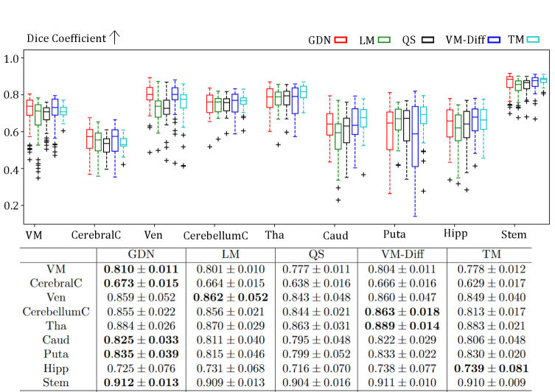Click the Hipp row label in table

tap(56, 368)
